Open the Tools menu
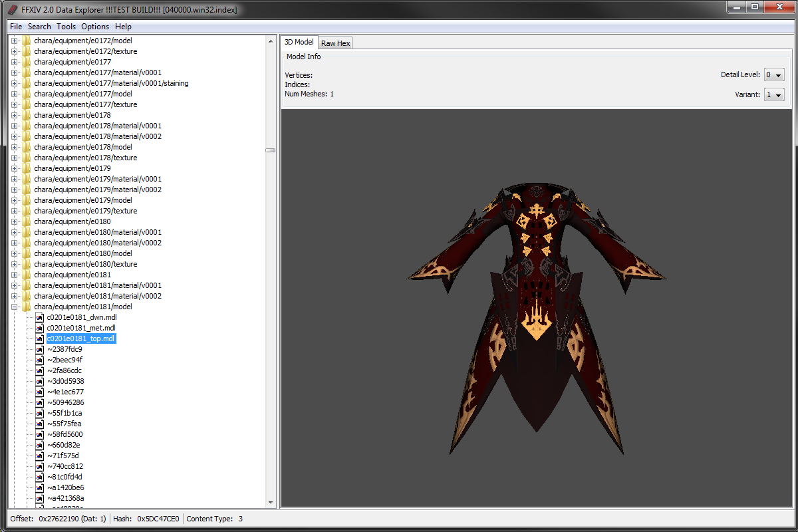798x532 pixels. [66, 27]
